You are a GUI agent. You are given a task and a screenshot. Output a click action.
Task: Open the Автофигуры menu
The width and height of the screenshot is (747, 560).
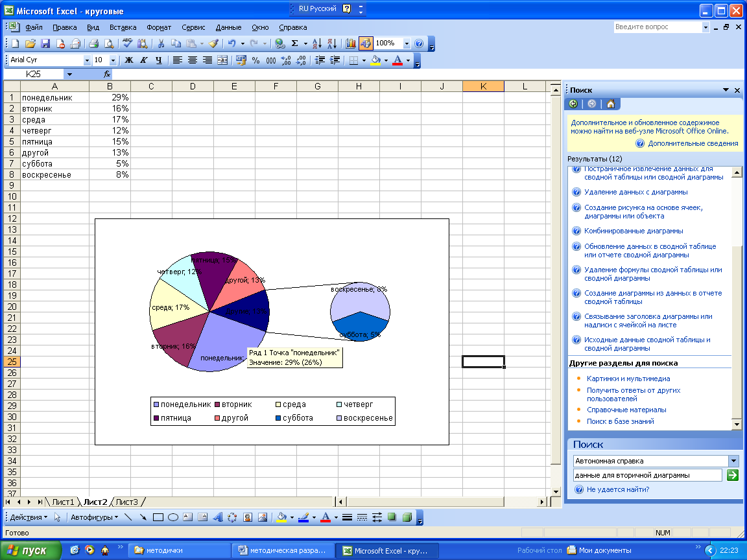tap(94, 517)
